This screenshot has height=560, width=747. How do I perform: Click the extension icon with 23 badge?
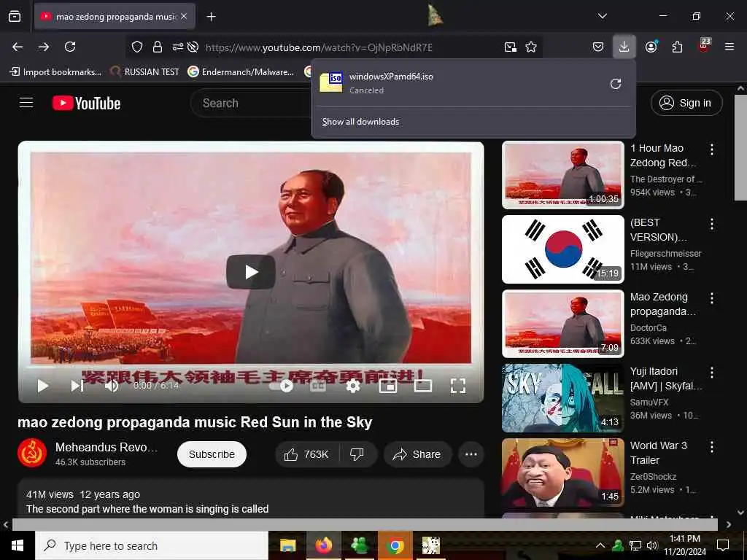(x=704, y=45)
